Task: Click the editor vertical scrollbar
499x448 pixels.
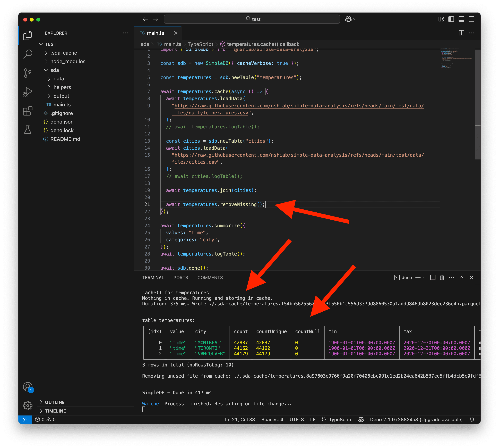Action: (478, 105)
